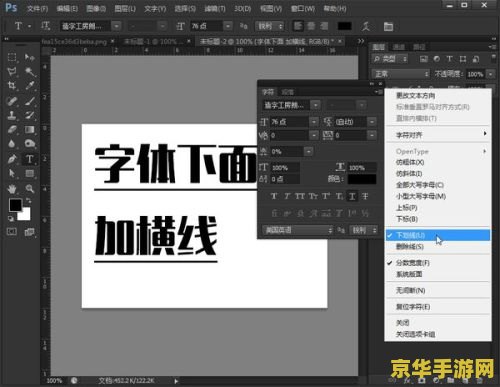Toggle Subscript in Character panel
The image size is (500, 387).
pos(339,196)
